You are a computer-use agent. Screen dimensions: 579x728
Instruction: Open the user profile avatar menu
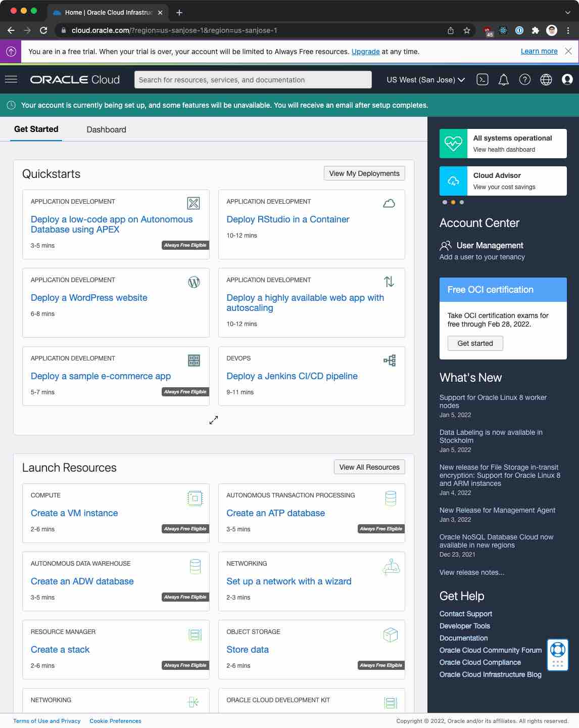click(x=567, y=79)
